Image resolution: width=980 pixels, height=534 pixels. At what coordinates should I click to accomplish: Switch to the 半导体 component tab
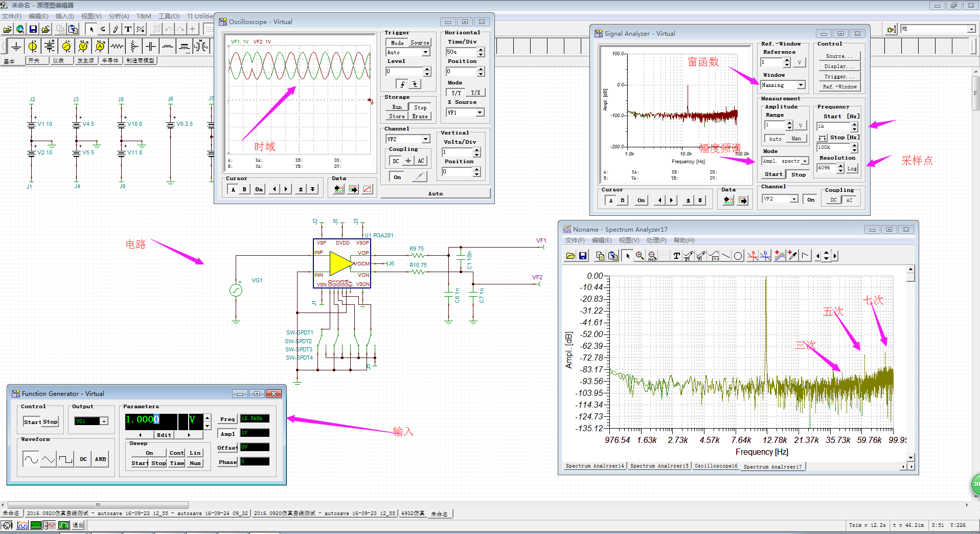110,60
